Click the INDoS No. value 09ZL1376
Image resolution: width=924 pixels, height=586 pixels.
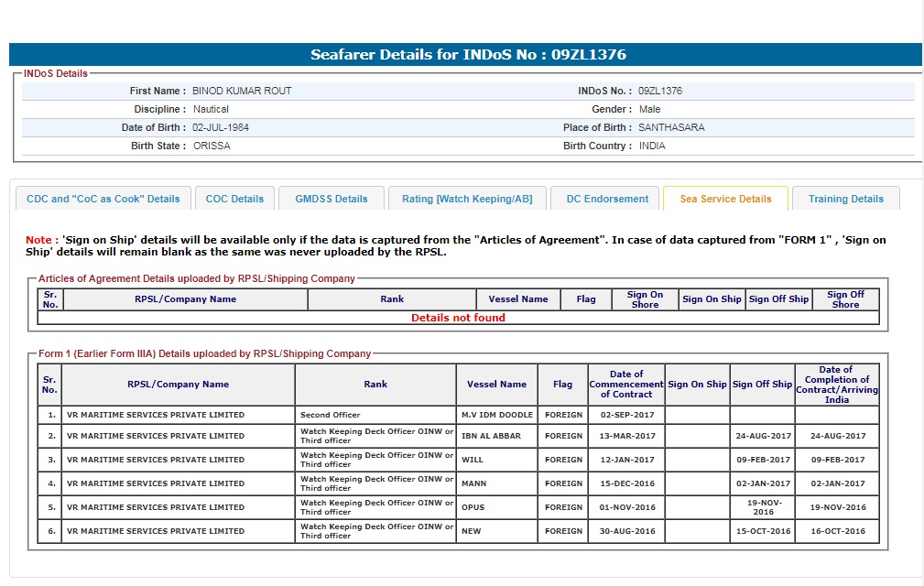pyautogui.click(x=659, y=92)
